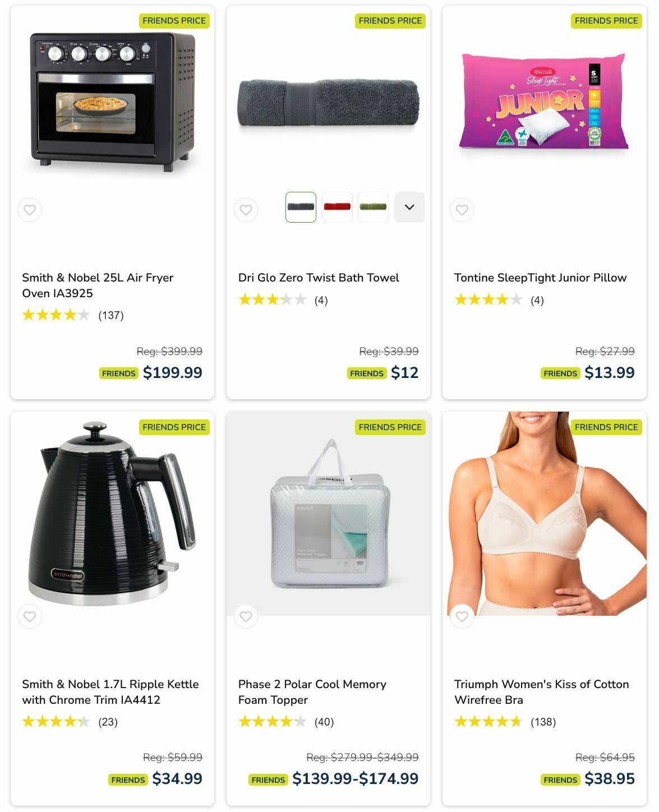
Task: Open Smith & Nobel 25L Air Fryer Oven title
Action: pyautogui.click(x=98, y=285)
